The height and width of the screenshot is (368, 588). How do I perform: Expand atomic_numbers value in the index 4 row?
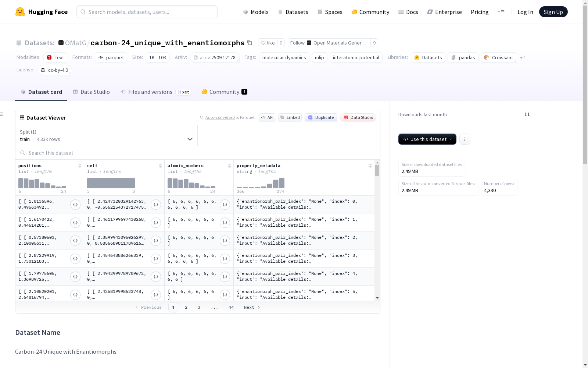click(225, 277)
